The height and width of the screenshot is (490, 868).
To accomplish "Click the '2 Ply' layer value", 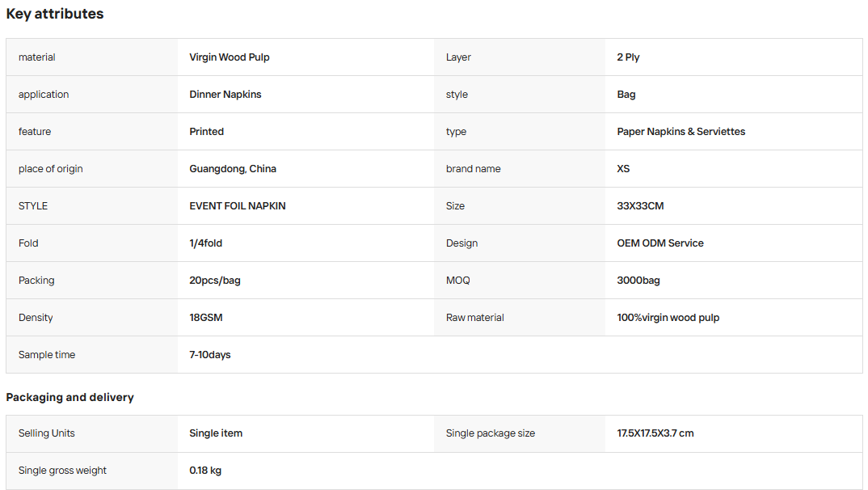I will [x=628, y=57].
